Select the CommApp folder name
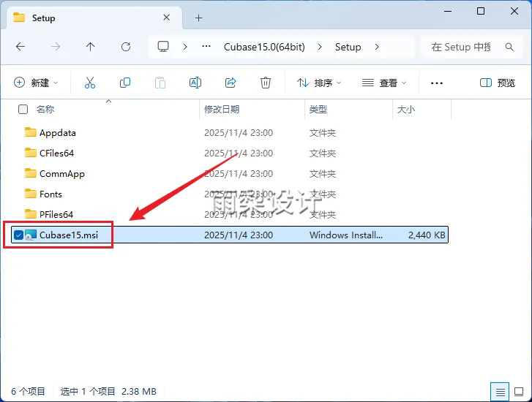532x402 pixels. 62,174
